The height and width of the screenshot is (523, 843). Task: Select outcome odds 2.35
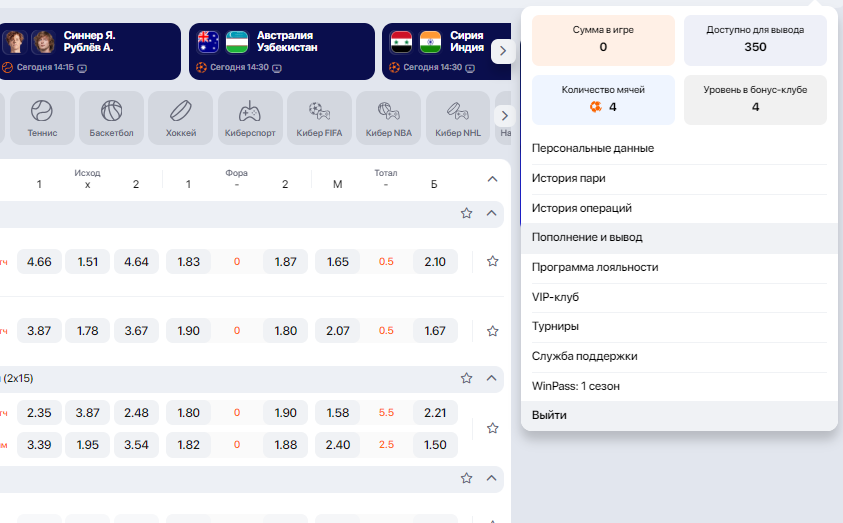point(39,413)
